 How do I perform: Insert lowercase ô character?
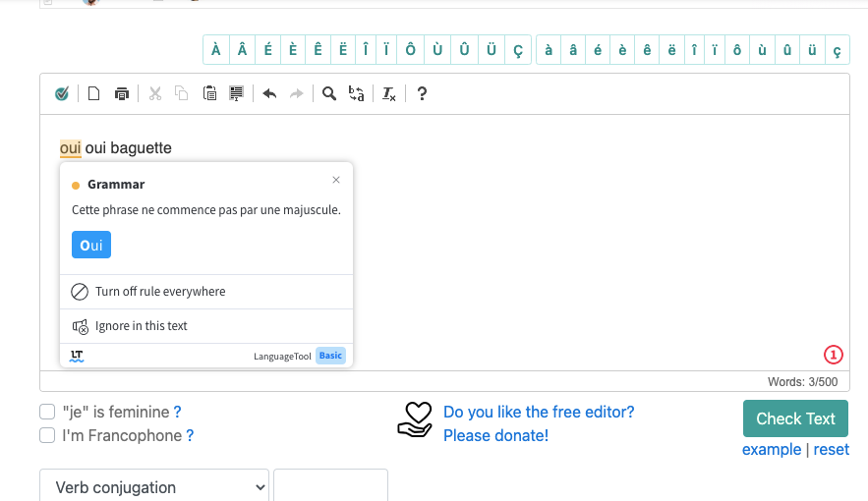(x=737, y=50)
